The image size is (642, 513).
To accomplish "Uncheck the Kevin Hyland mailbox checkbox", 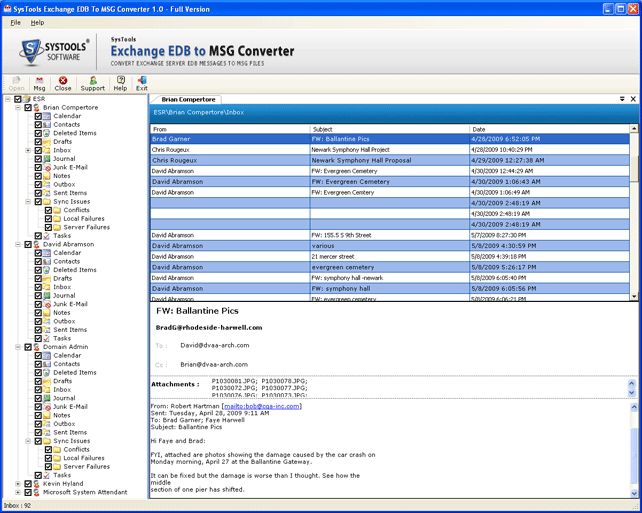I will pos(28,484).
